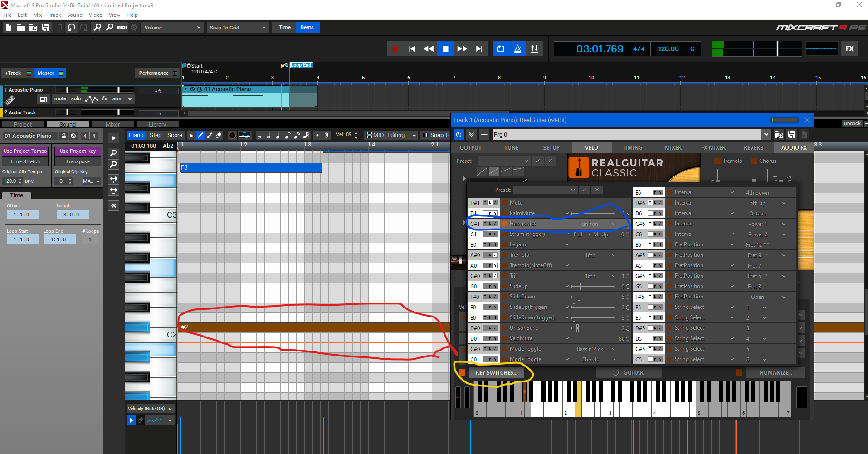Choose eighth note length

click(288, 135)
